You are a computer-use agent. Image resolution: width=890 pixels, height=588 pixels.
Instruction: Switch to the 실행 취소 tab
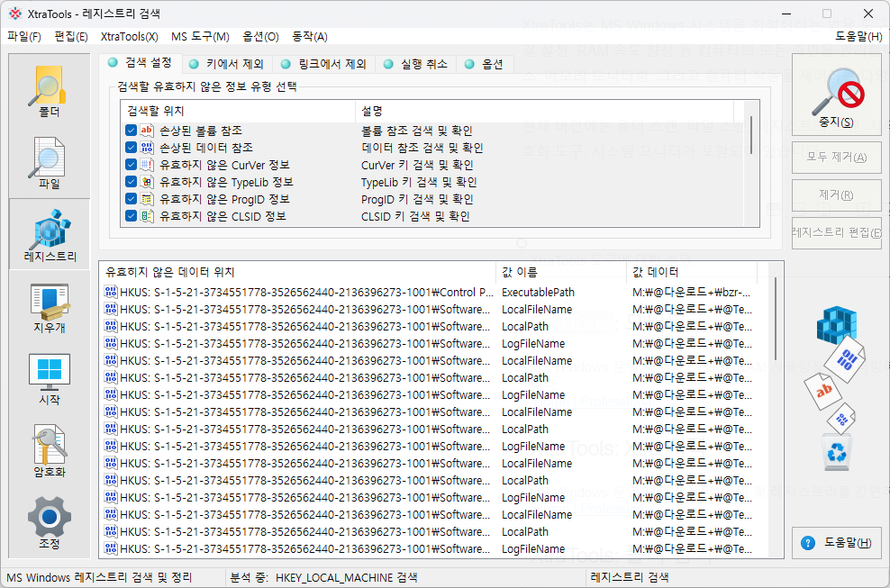[415, 64]
